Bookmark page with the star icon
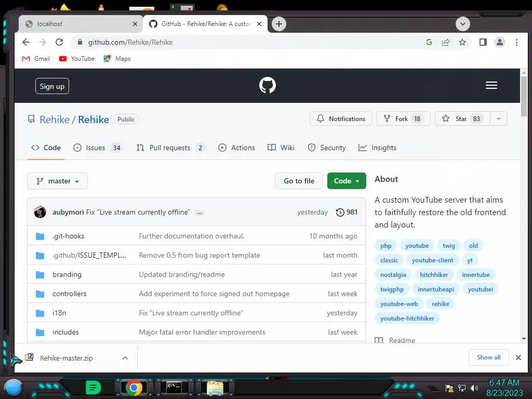This screenshot has height=399, width=532. (x=462, y=42)
